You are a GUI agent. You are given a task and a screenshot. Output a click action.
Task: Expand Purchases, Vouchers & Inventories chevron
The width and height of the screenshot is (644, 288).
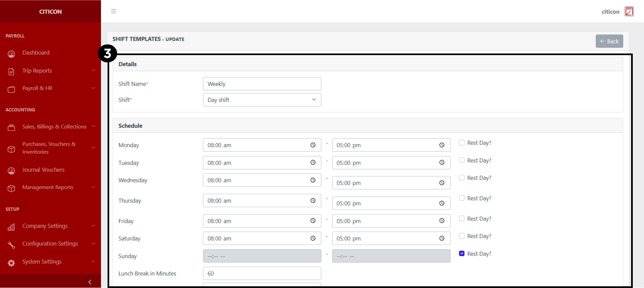tap(93, 148)
